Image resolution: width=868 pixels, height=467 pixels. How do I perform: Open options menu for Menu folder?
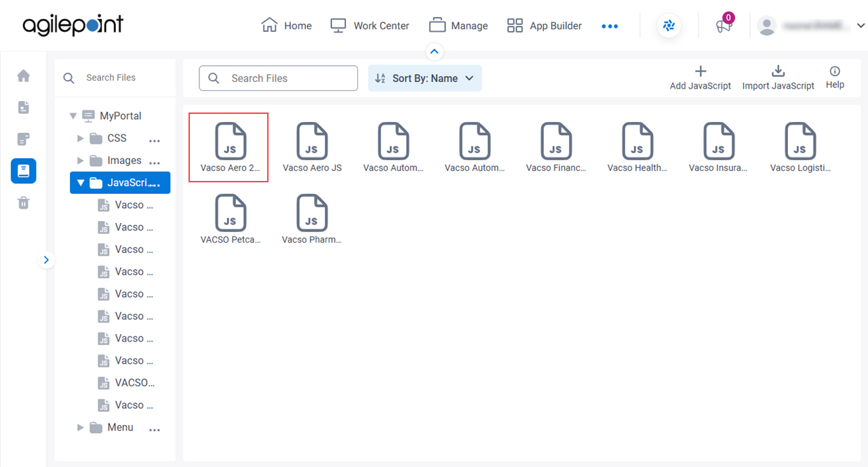155,430
